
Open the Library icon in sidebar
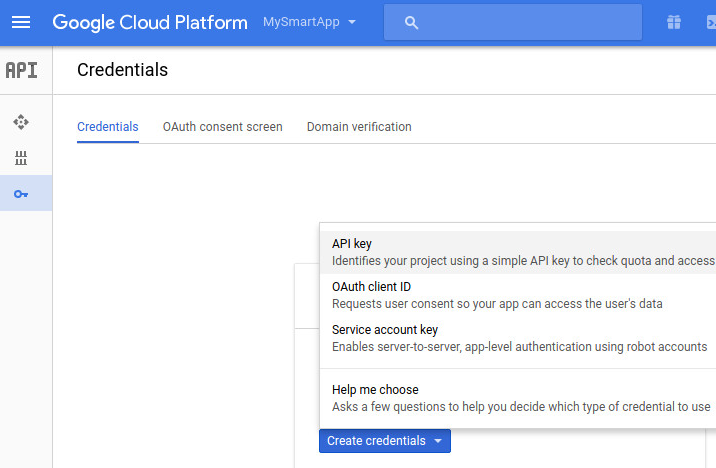pos(21,158)
